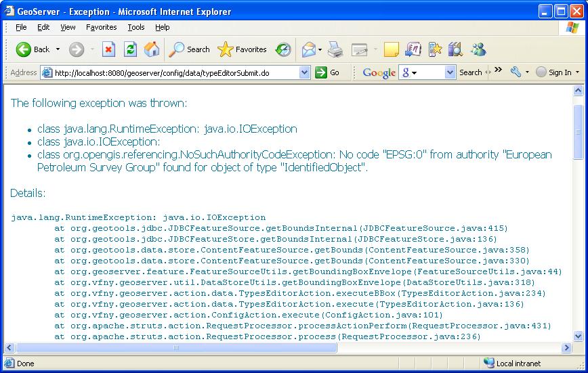Click into the address bar URL field

[176, 72]
